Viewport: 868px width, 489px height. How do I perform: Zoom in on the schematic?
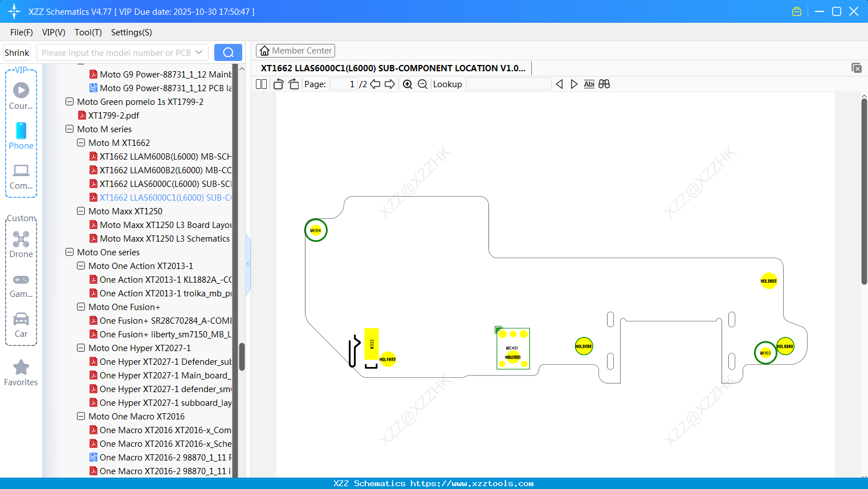tap(407, 84)
